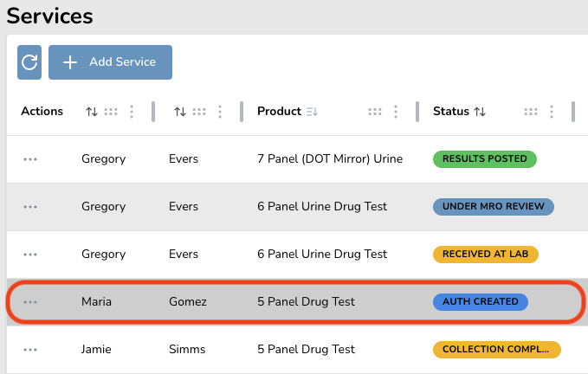Refresh the Services list

pyautogui.click(x=29, y=62)
